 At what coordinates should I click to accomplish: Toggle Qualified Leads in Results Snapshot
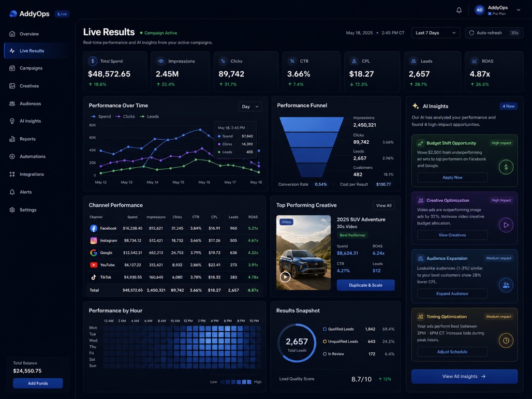pyautogui.click(x=338, y=329)
